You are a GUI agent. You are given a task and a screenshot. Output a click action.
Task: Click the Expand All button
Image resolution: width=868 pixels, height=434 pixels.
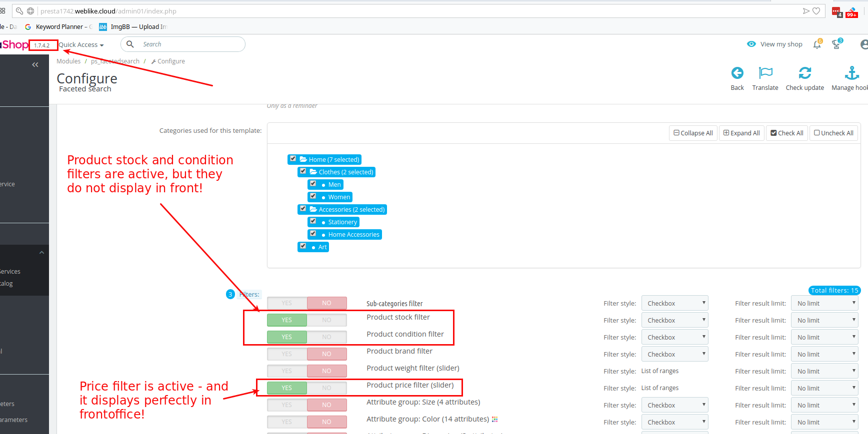pos(741,133)
